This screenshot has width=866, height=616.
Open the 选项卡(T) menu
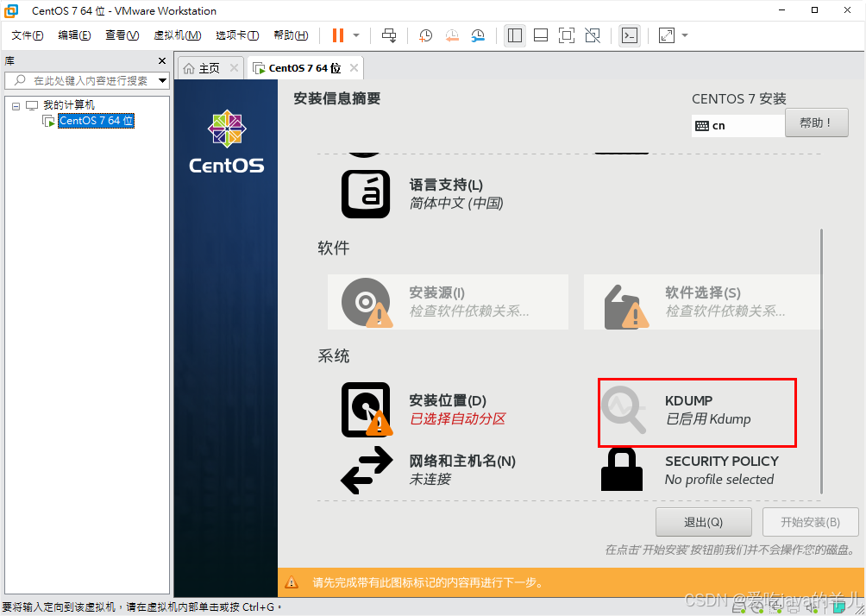click(237, 35)
